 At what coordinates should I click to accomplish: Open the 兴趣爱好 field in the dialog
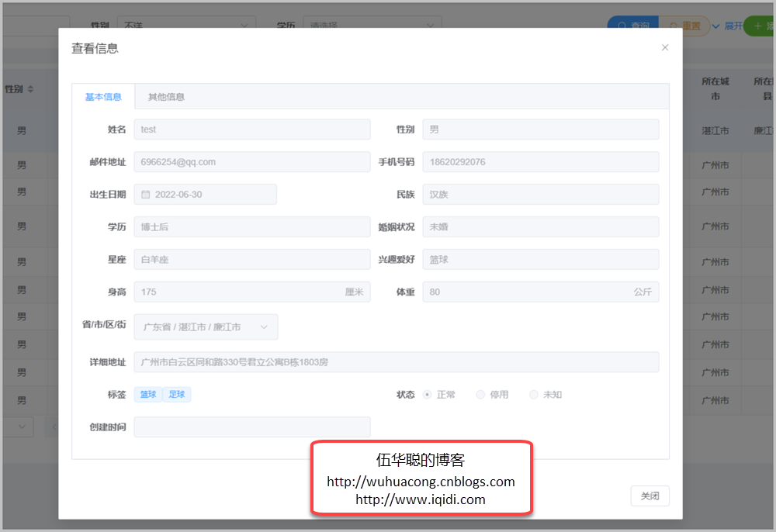[x=540, y=260]
